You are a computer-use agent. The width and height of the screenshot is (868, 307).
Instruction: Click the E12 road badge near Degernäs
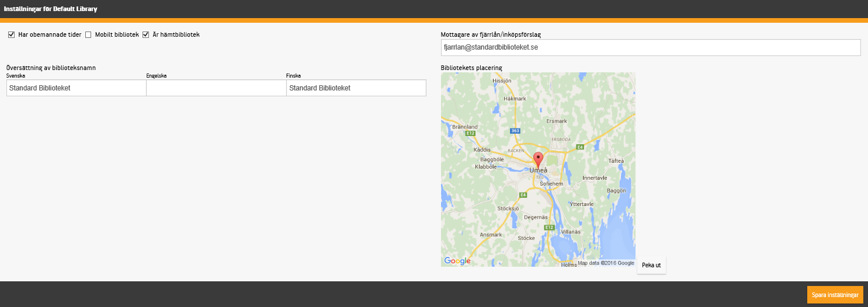click(548, 227)
